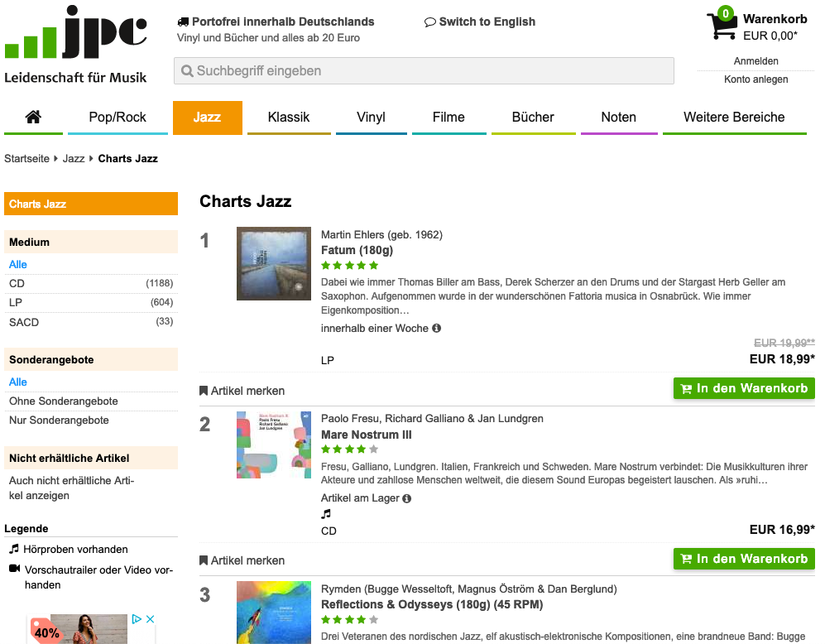Click the home icon in navigation bar
Viewport: 825px width, 644px height.
pos(33,117)
